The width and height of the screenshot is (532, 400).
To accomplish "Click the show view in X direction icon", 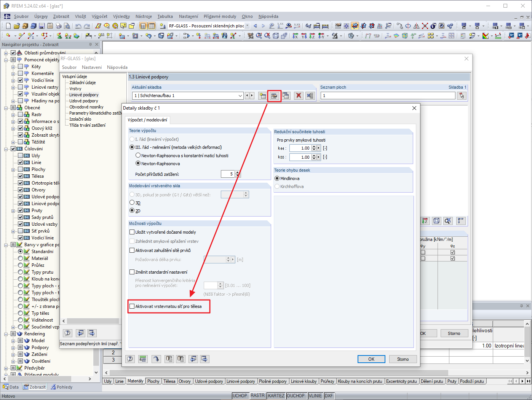I will pos(296,36).
